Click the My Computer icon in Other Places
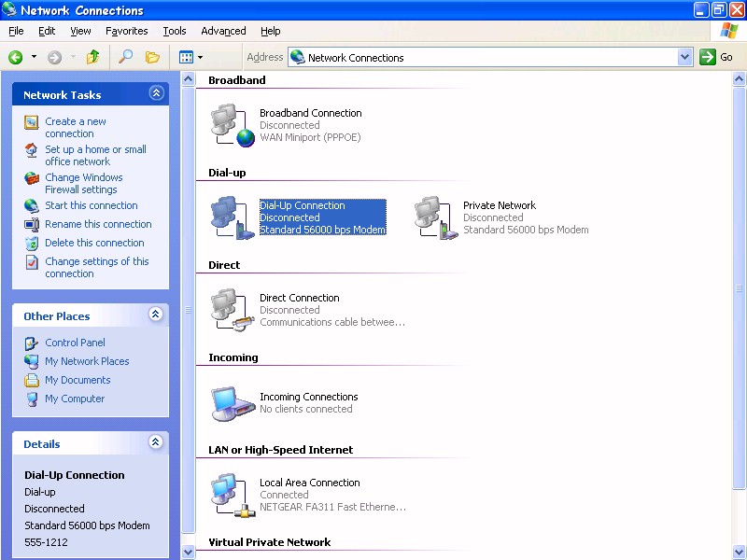 32,399
